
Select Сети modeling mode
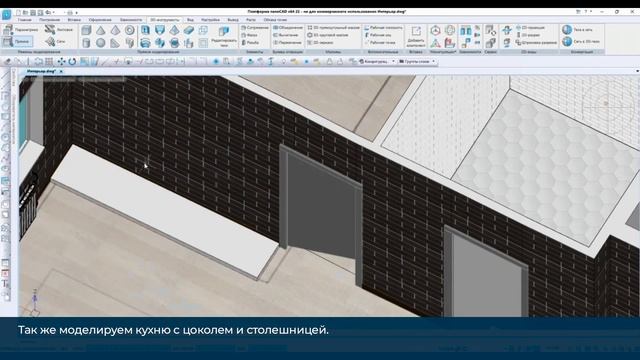tap(55, 41)
